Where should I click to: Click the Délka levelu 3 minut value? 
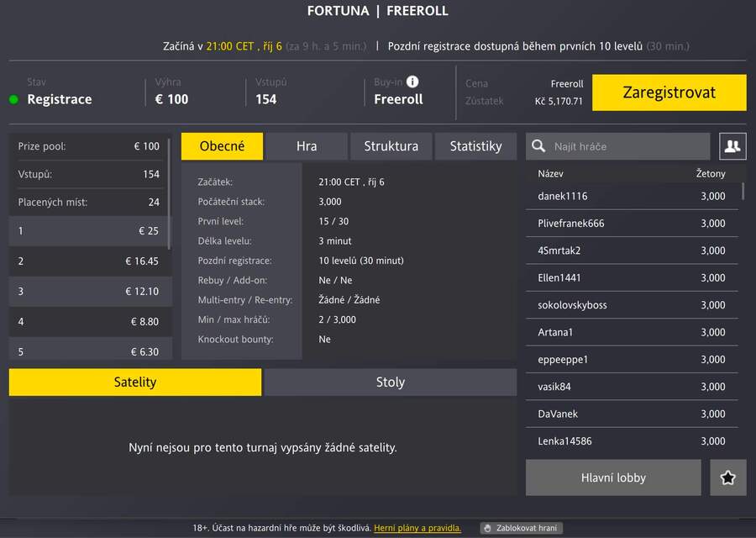click(335, 241)
